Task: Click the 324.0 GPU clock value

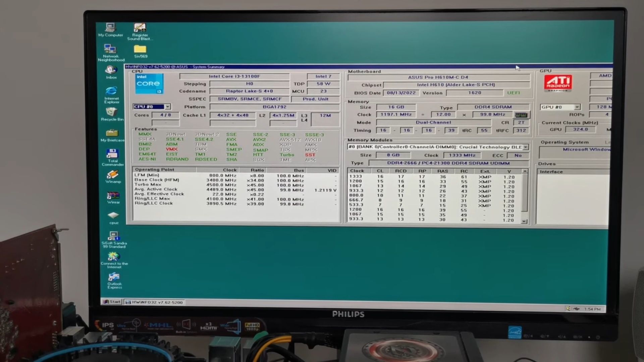Action: (580, 129)
